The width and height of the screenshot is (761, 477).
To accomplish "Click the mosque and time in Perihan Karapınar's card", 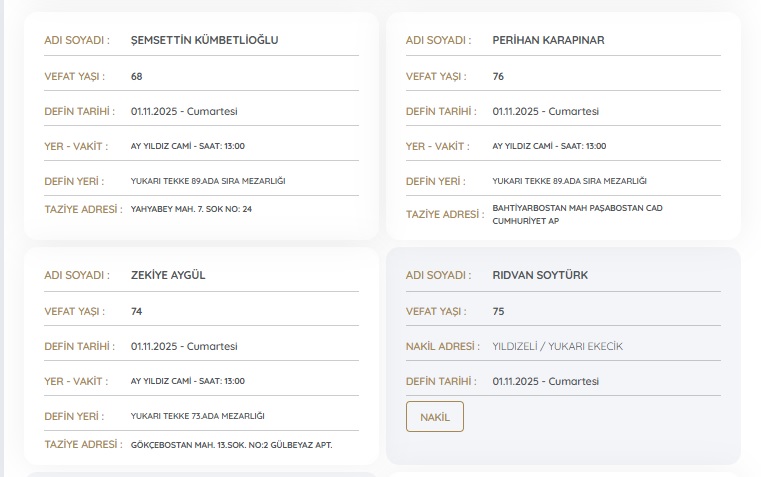I will coord(549,146).
